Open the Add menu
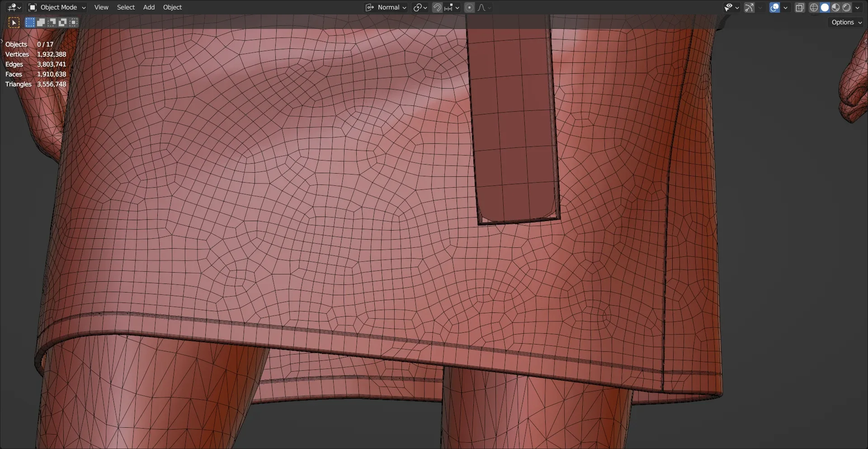Screen dimensions: 868x449 149,7
